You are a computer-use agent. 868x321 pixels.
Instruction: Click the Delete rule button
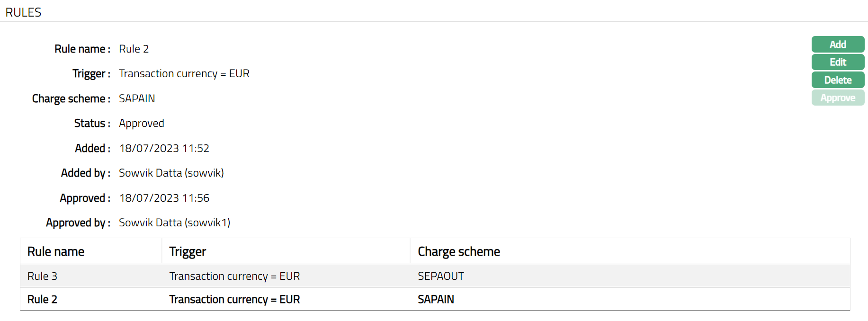pyautogui.click(x=838, y=80)
